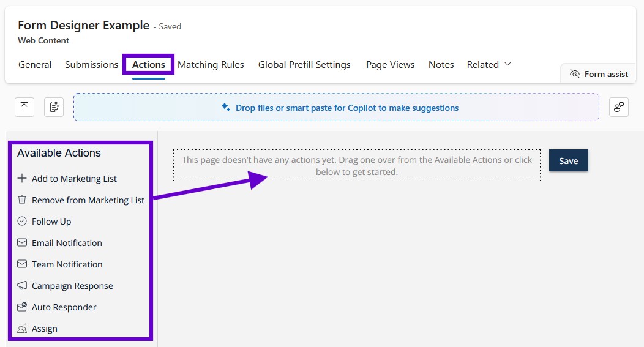The image size is (644, 347).
Task: Open the General tab
Action: click(35, 65)
